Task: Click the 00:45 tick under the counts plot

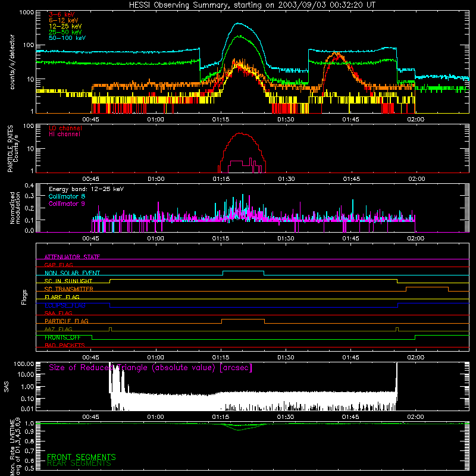Action: 91,120
